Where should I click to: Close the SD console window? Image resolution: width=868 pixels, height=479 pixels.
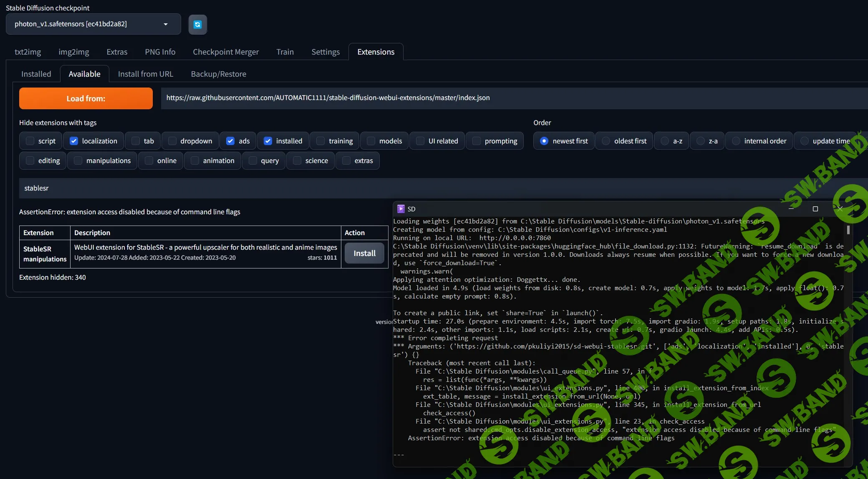840,209
